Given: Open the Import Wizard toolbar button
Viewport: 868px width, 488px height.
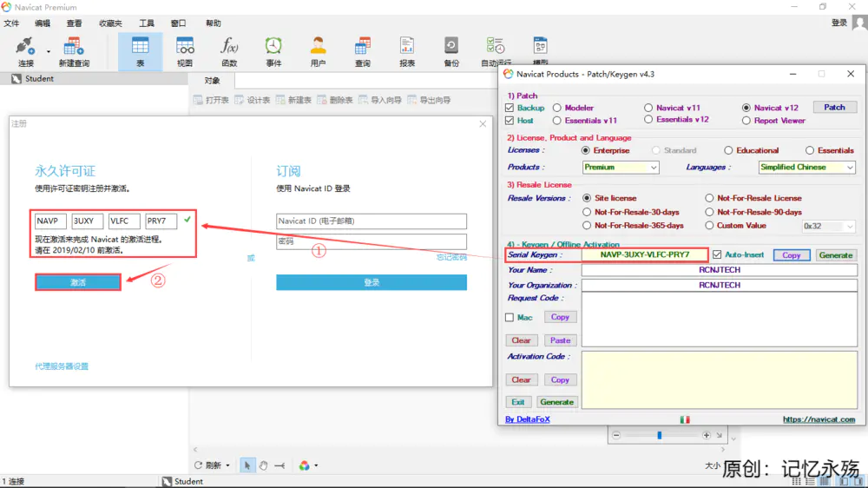Looking at the screenshot, I should [380, 100].
